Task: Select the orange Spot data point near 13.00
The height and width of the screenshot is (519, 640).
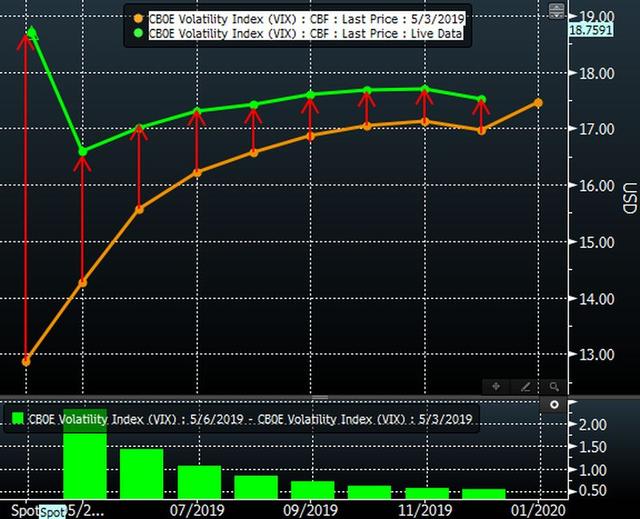Action: coord(26,362)
